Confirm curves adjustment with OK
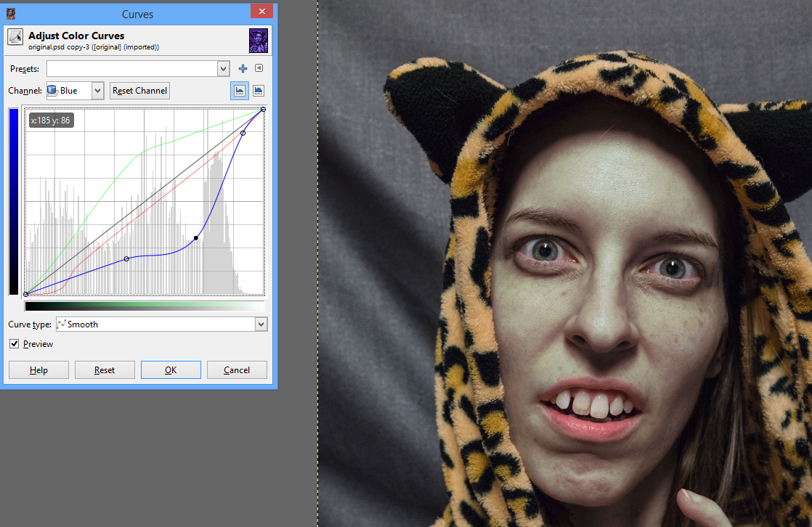The height and width of the screenshot is (527, 812). 171,369
